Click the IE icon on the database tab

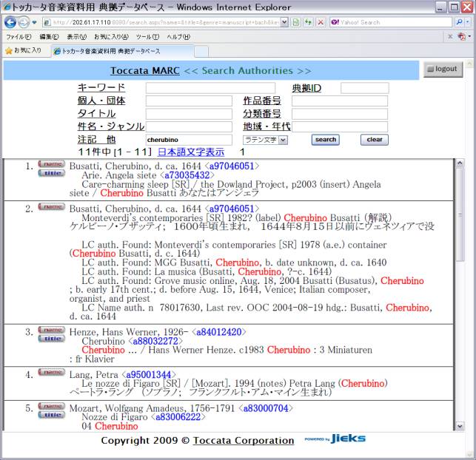click(x=57, y=51)
